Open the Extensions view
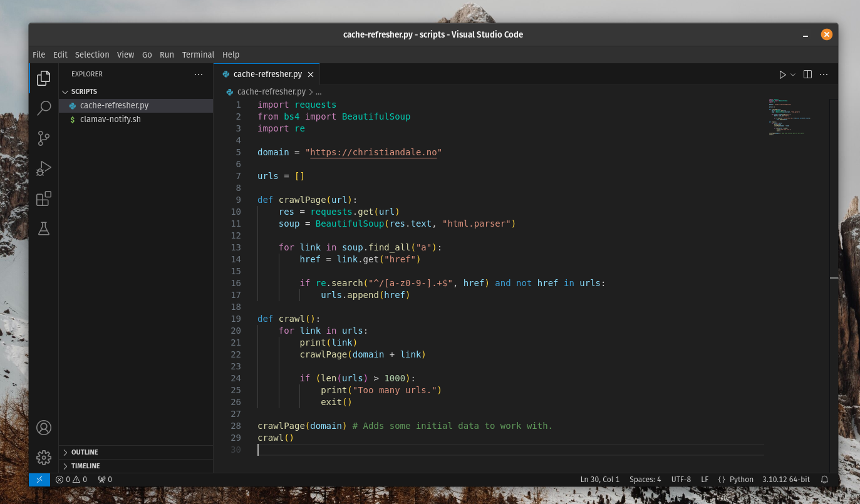 tap(43, 199)
